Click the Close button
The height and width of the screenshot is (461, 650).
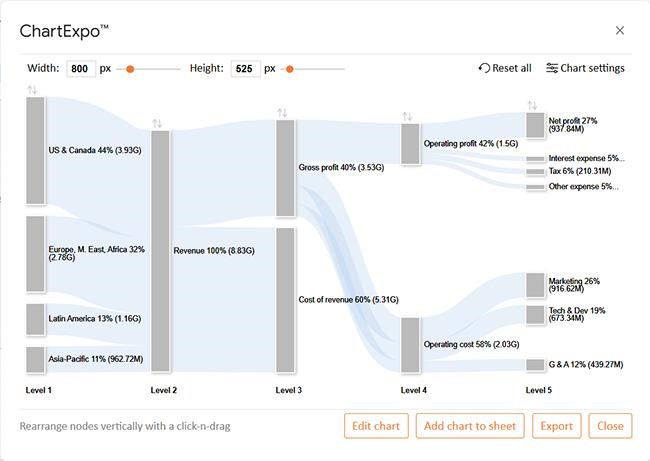(610, 426)
